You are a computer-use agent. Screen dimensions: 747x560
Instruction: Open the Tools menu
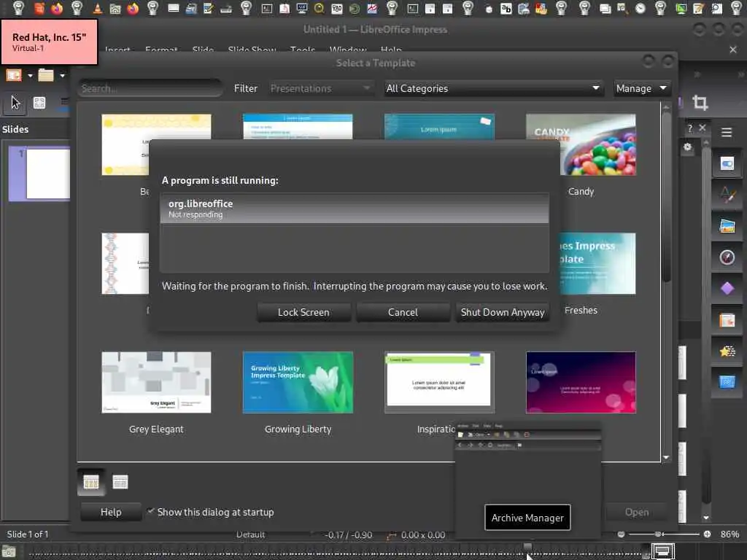click(303, 50)
